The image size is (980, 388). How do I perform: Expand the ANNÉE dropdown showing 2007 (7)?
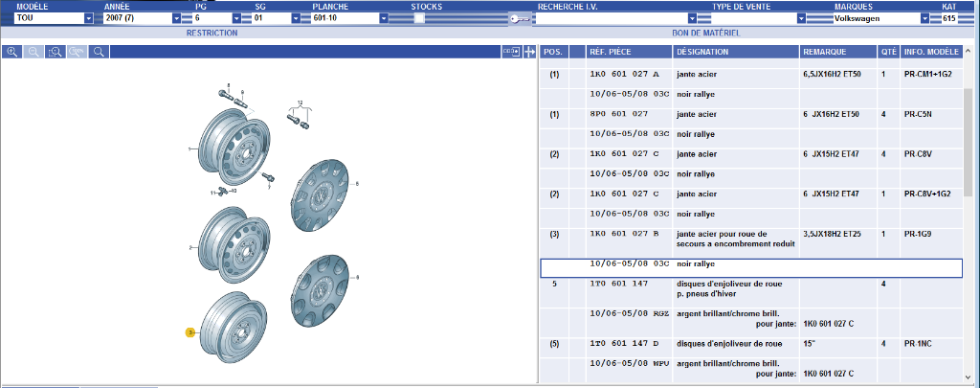(176, 18)
